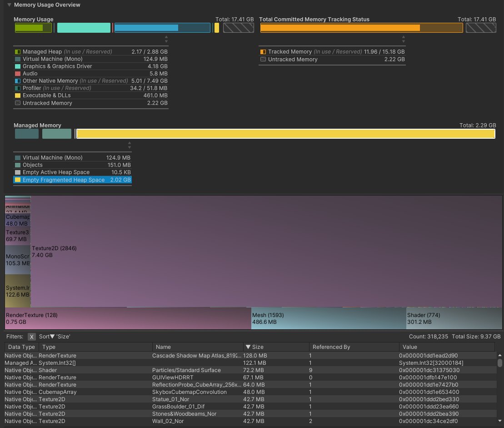Click the Profiler legend icon
Screen dimensions: 504x428
(17, 88)
